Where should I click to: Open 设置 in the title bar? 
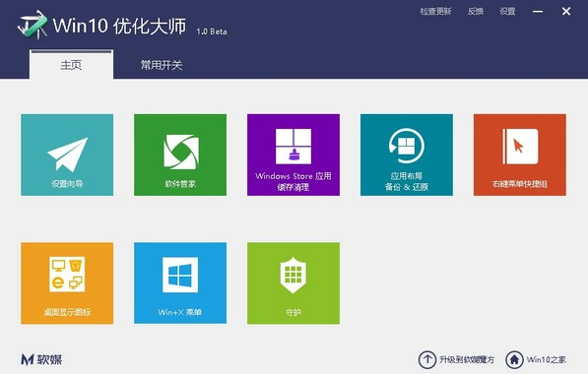[x=507, y=11]
